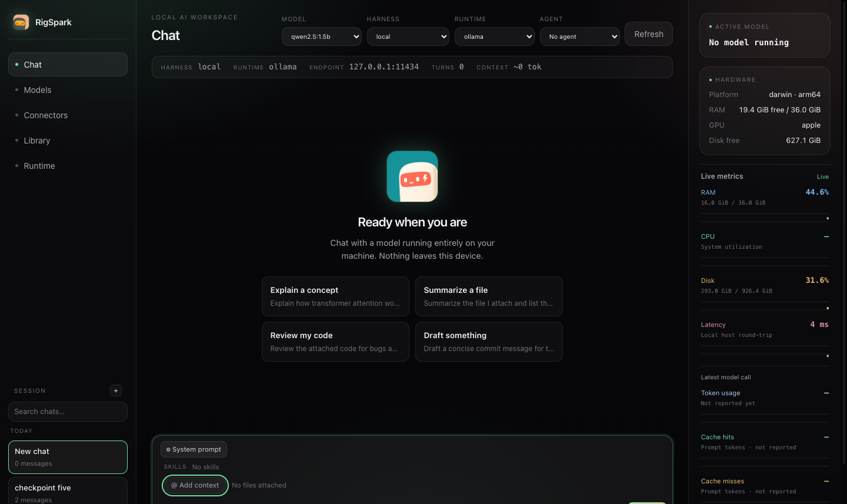
Task: Select the New chat session
Action: (x=68, y=457)
